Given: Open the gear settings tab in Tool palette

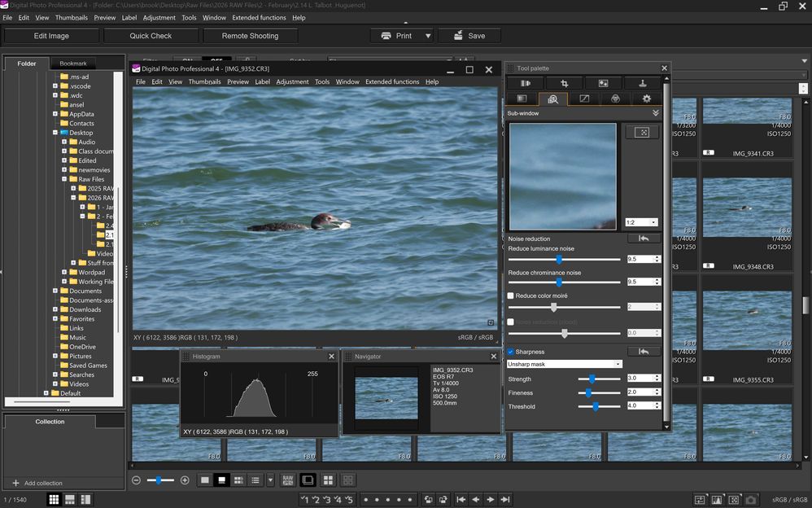Looking at the screenshot, I should (x=646, y=99).
